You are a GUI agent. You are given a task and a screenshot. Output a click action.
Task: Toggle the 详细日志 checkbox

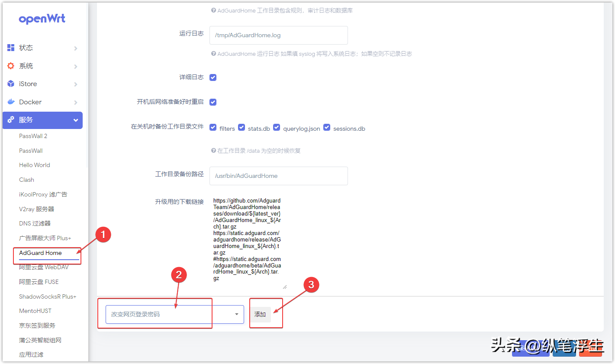click(213, 77)
